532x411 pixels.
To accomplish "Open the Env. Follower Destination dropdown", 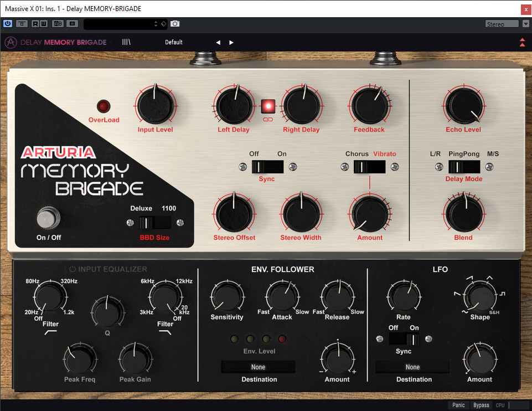I will 258,367.
